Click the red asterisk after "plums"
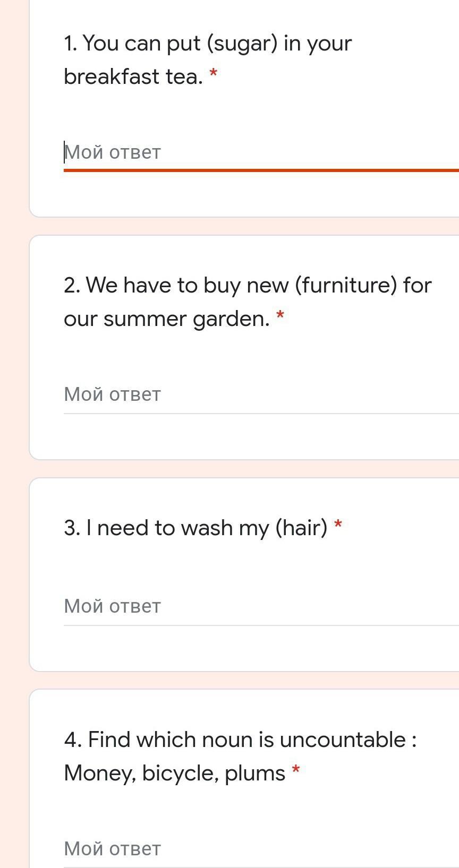 click(x=296, y=770)
